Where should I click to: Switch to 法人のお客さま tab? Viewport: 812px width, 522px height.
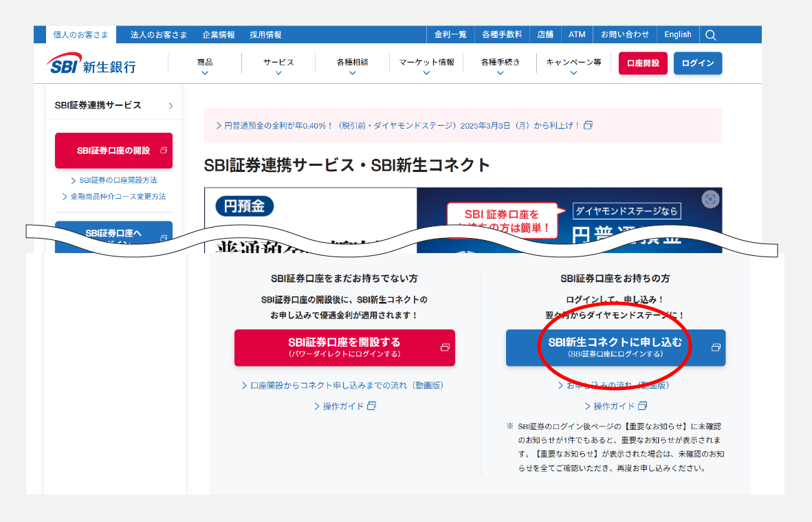158,34
